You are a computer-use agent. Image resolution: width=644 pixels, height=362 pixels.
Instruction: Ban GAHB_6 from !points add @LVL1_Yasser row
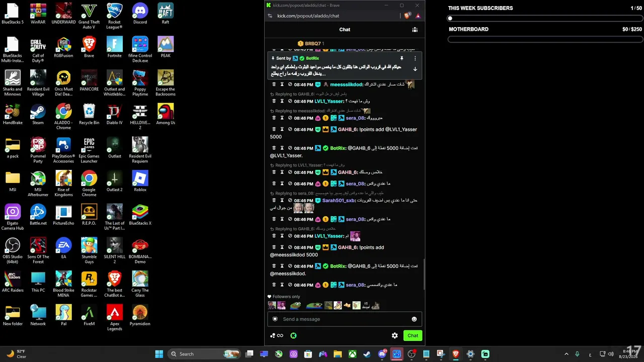pos(290,129)
